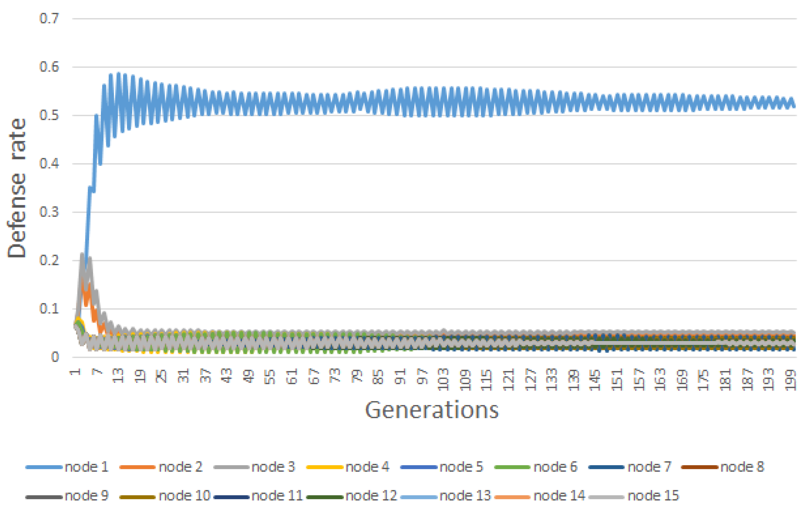The height and width of the screenshot is (514, 812).
Task: Select the node 15 legend entry
Action: [x=653, y=496]
